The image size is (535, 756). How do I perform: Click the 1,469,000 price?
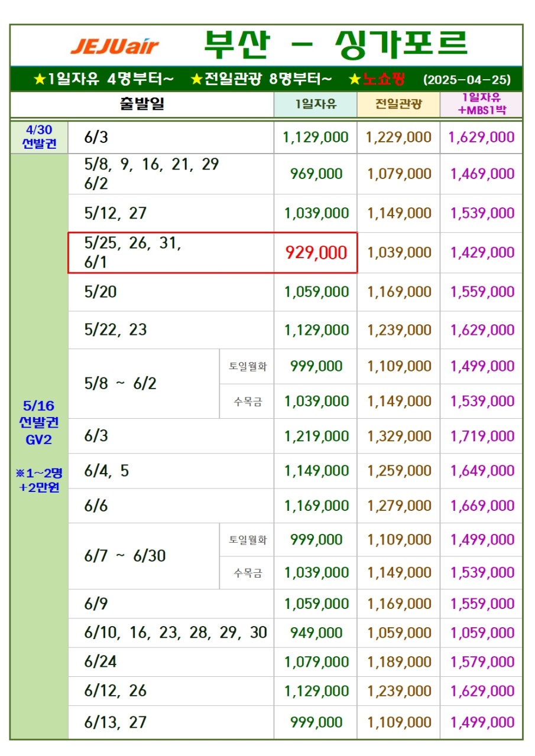[x=482, y=174]
